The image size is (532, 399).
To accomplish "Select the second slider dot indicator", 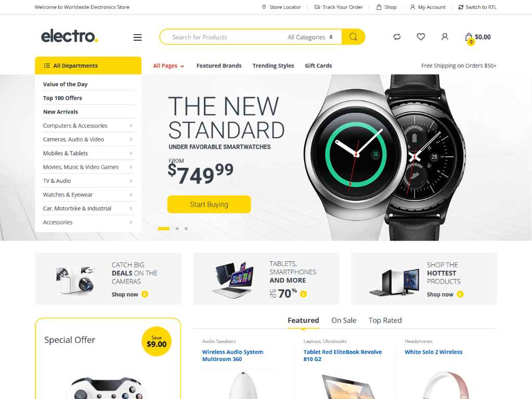I will pos(177,229).
